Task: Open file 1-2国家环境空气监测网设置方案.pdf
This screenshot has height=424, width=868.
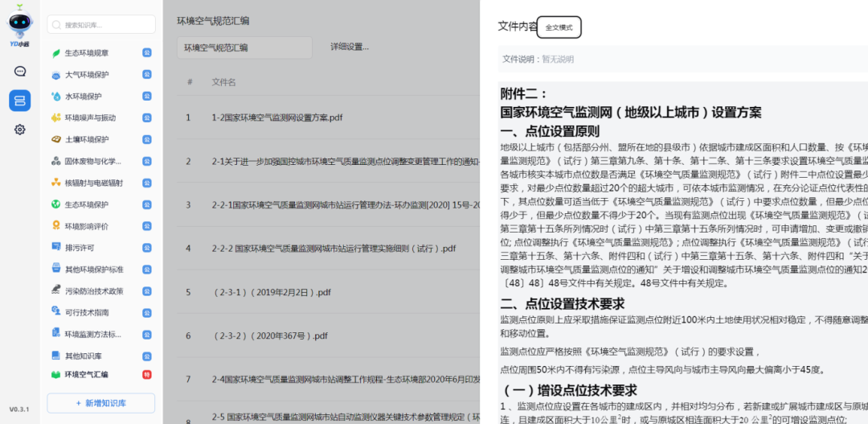Action: 276,117
